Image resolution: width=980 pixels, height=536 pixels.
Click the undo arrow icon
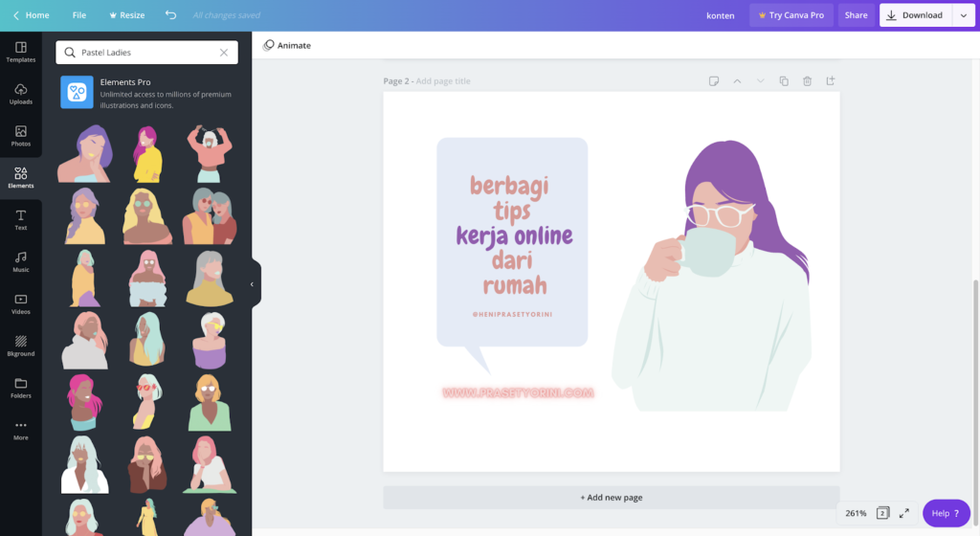point(170,15)
